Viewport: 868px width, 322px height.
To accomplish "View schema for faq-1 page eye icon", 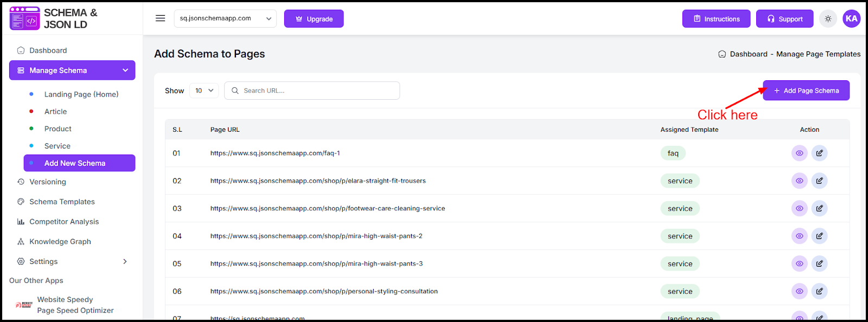I will point(799,153).
